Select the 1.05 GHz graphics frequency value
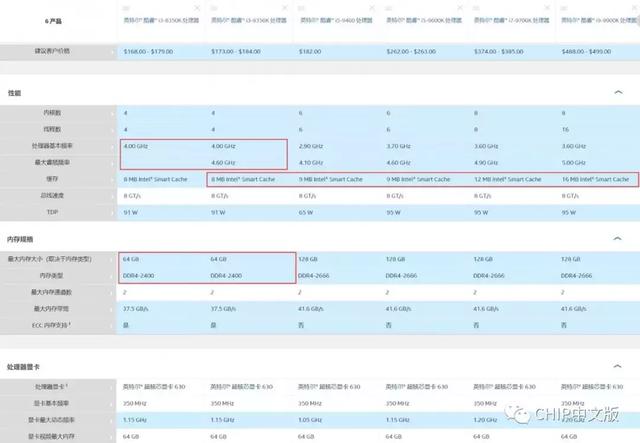This screenshot has height=443, width=640. (x=310, y=420)
